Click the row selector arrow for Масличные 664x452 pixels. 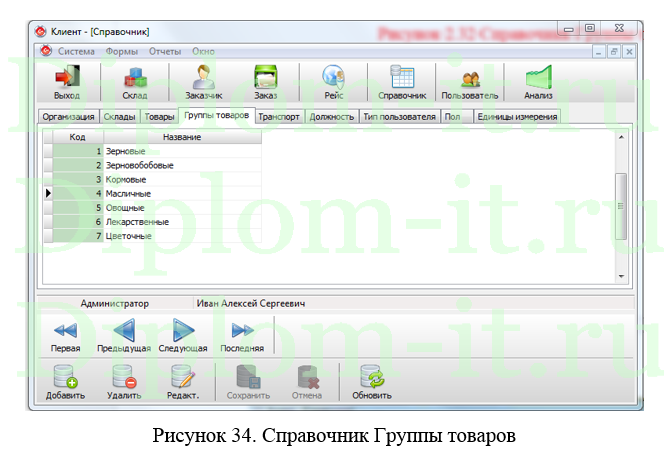(x=48, y=193)
